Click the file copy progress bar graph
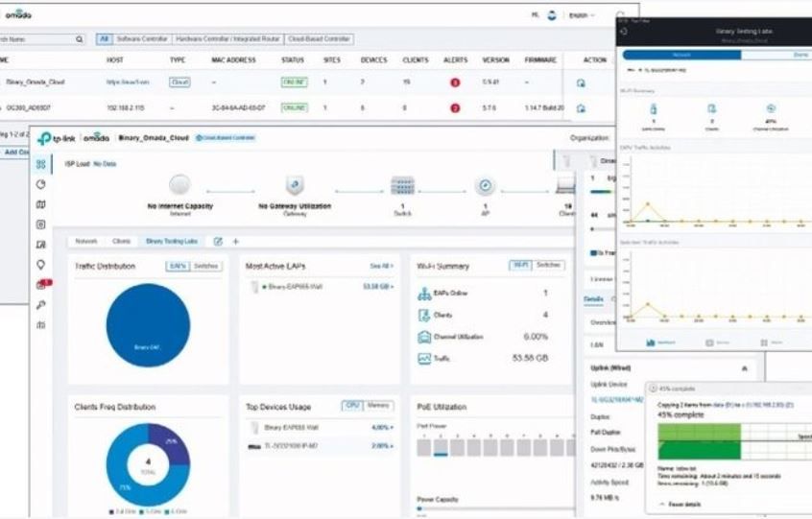The image size is (812, 519). coord(734,441)
